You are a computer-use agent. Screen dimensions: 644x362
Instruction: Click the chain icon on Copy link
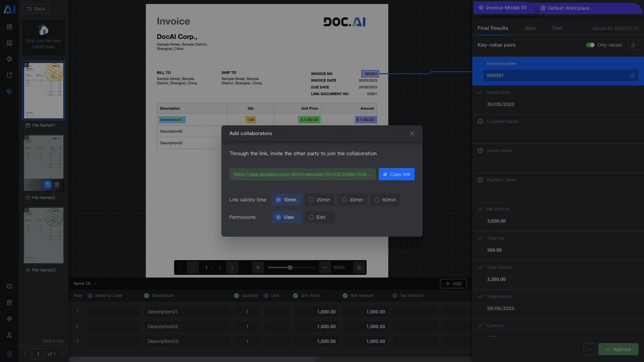click(x=385, y=174)
